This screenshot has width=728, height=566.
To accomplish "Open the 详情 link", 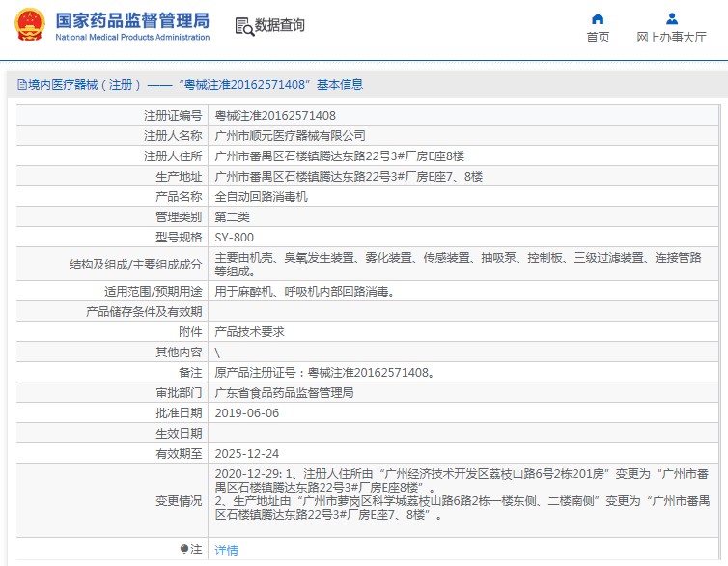I will pos(226,550).
